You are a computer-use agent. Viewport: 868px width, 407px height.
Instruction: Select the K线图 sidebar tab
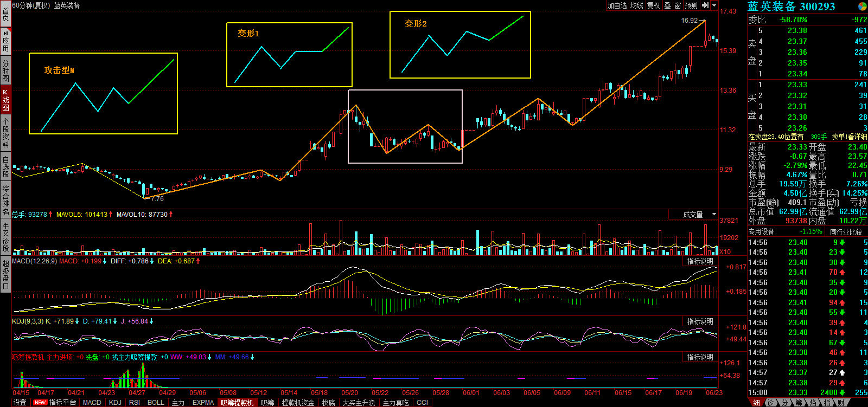5,100
